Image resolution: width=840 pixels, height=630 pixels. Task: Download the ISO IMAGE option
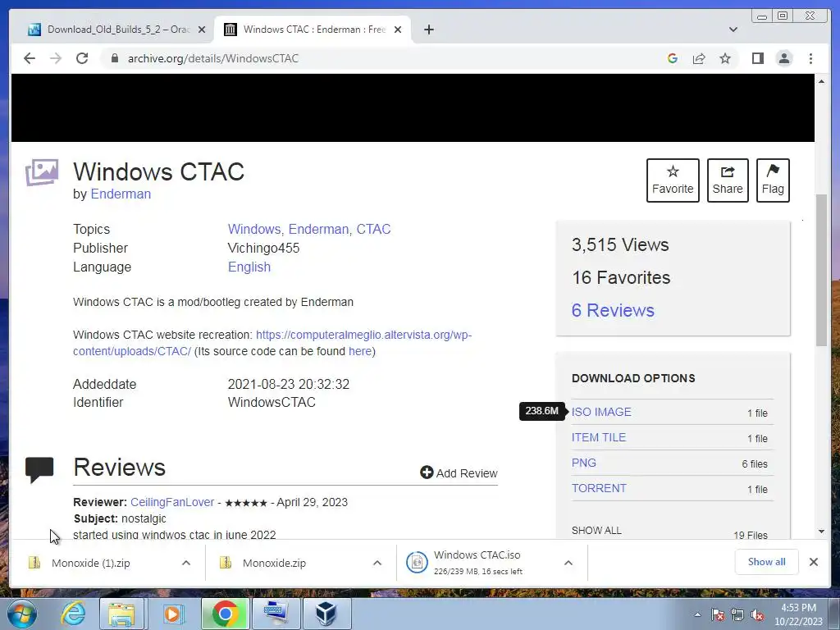click(x=601, y=412)
